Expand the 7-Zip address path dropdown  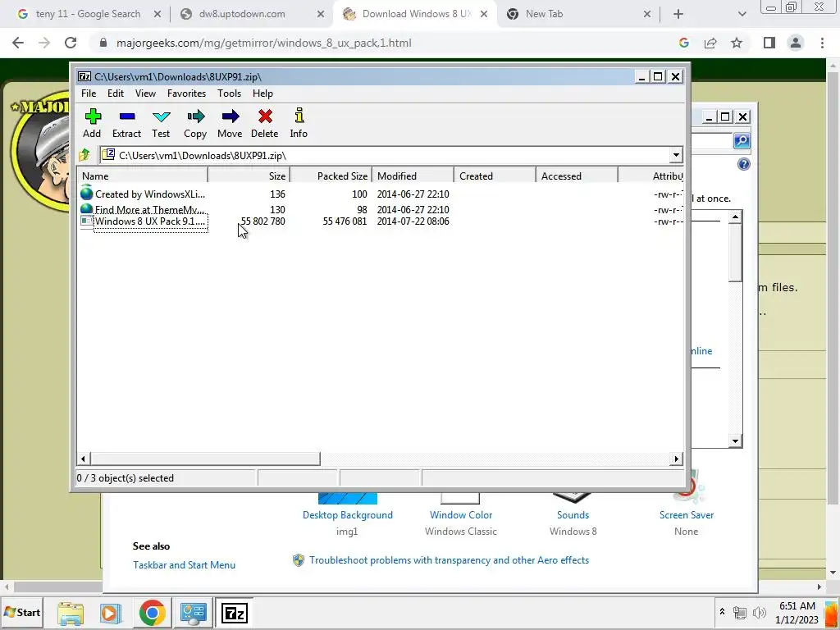pyautogui.click(x=676, y=155)
